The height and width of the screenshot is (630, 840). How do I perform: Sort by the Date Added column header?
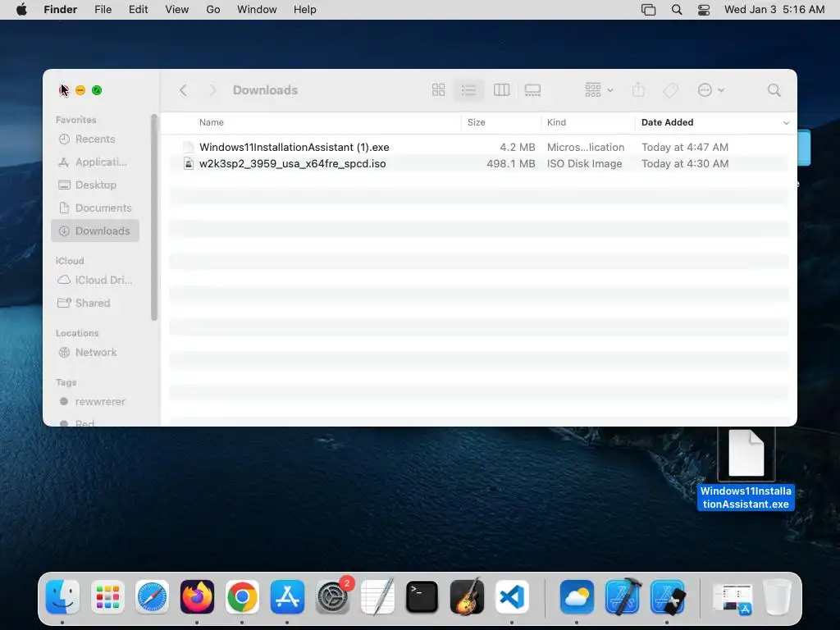point(668,123)
